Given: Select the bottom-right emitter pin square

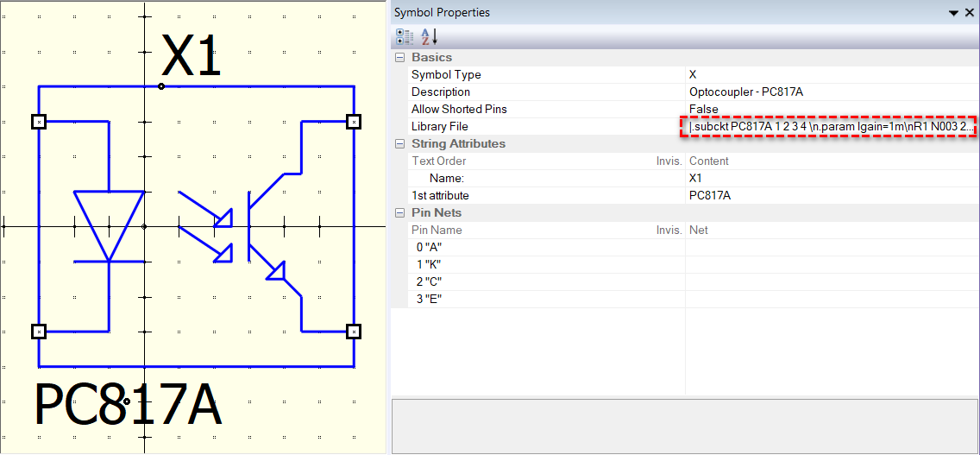Looking at the screenshot, I should pos(354,331).
